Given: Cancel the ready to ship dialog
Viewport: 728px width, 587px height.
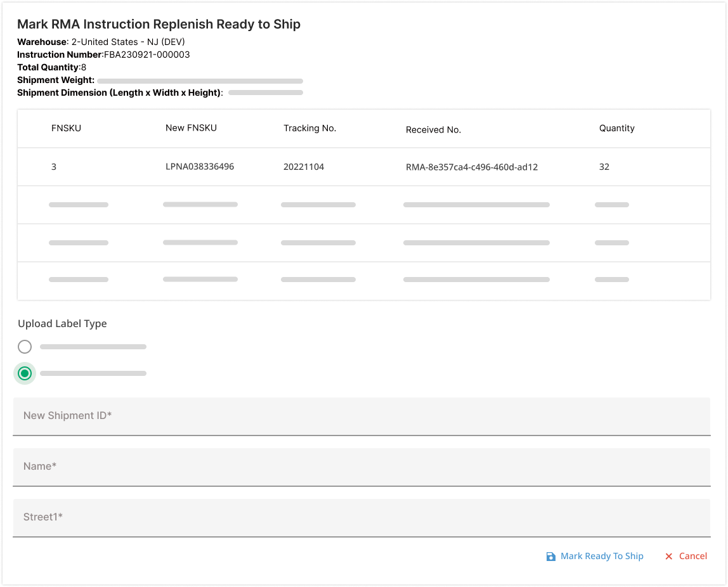Looking at the screenshot, I should click(692, 557).
